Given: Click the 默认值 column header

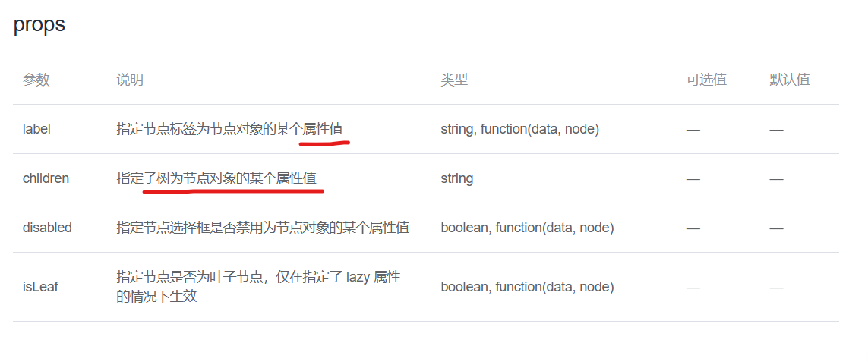Looking at the screenshot, I should click(789, 80).
